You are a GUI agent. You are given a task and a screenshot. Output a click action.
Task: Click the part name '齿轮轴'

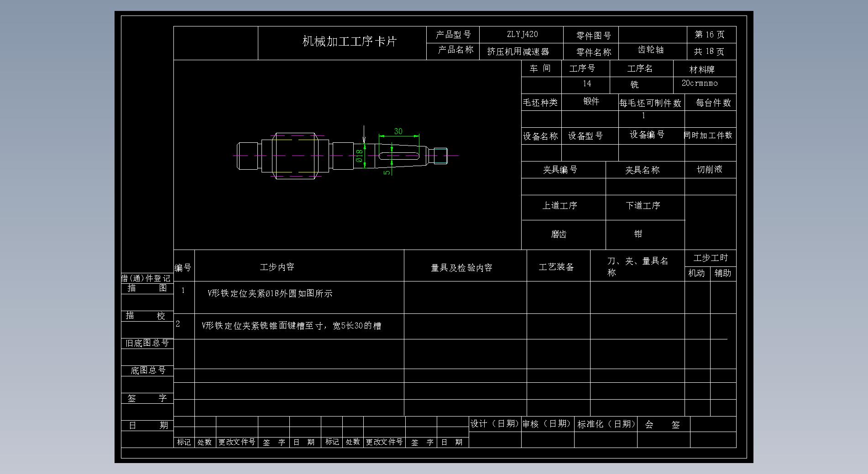click(651, 50)
